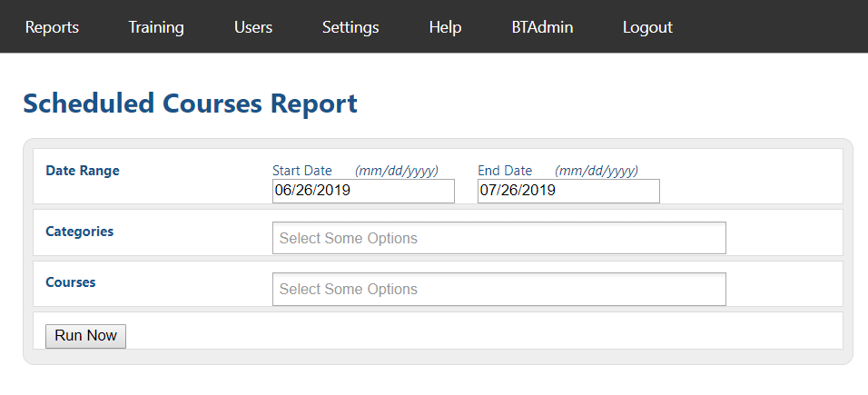This screenshot has width=868, height=395.
Task: Click the Logout link
Action: [x=647, y=27]
